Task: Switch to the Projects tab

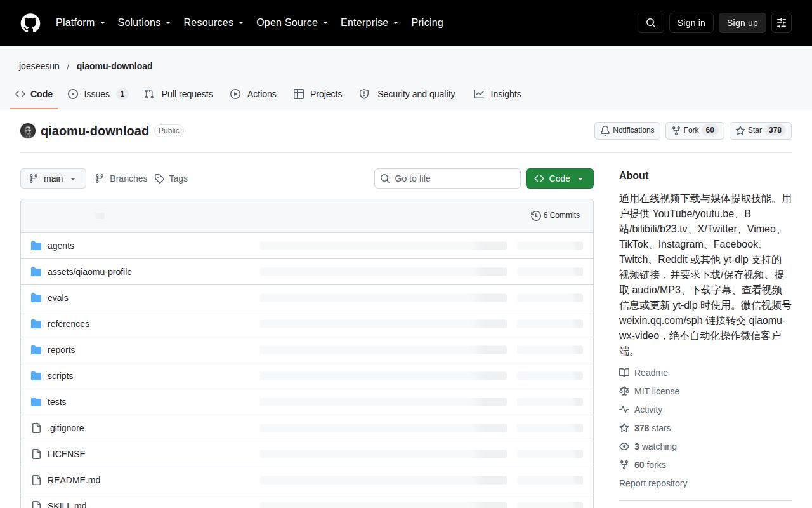Action: coord(318,94)
